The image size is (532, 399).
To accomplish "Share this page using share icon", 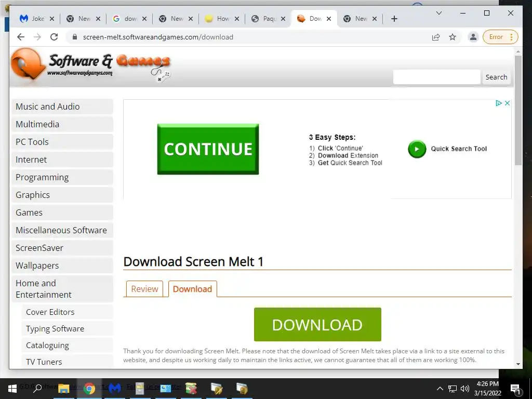I will click(x=436, y=37).
